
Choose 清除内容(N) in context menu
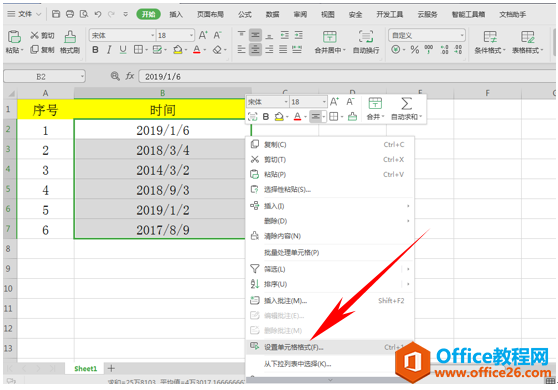click(x=330, y=236)
